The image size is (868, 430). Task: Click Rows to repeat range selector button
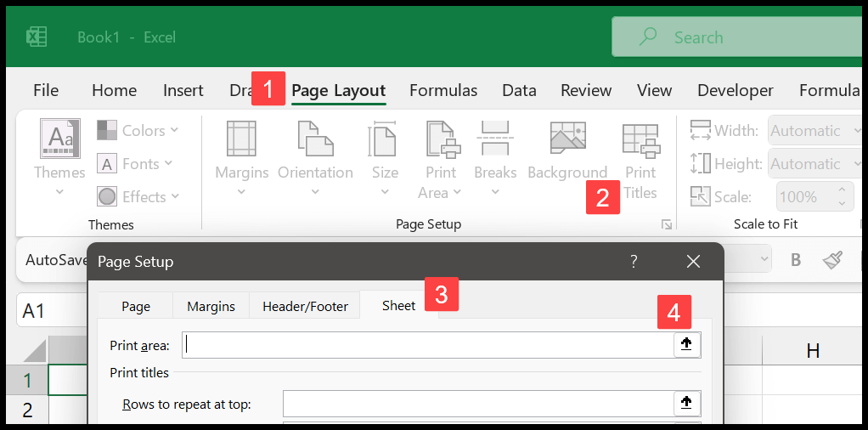coord(687,403)
